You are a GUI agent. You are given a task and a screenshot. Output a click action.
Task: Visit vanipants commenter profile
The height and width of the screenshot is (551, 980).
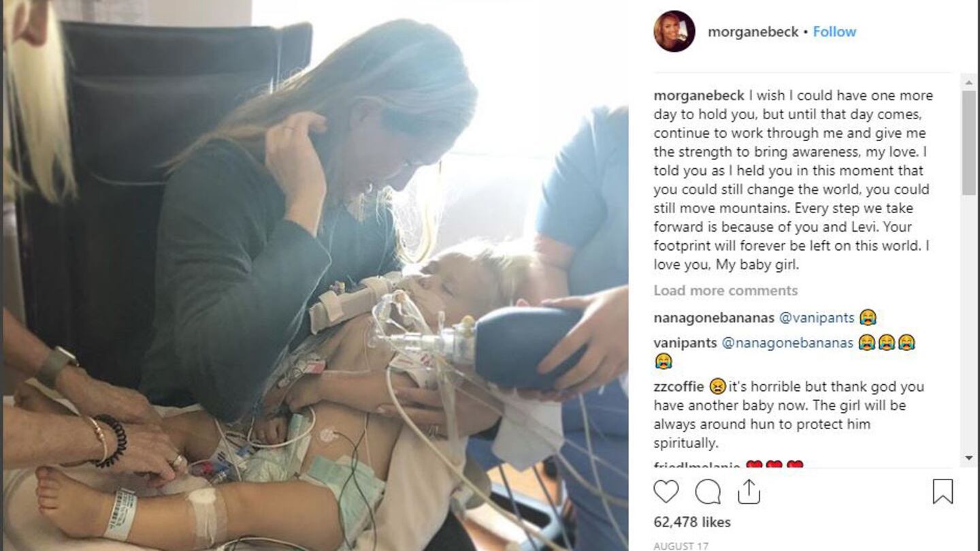tap(685, 343)
